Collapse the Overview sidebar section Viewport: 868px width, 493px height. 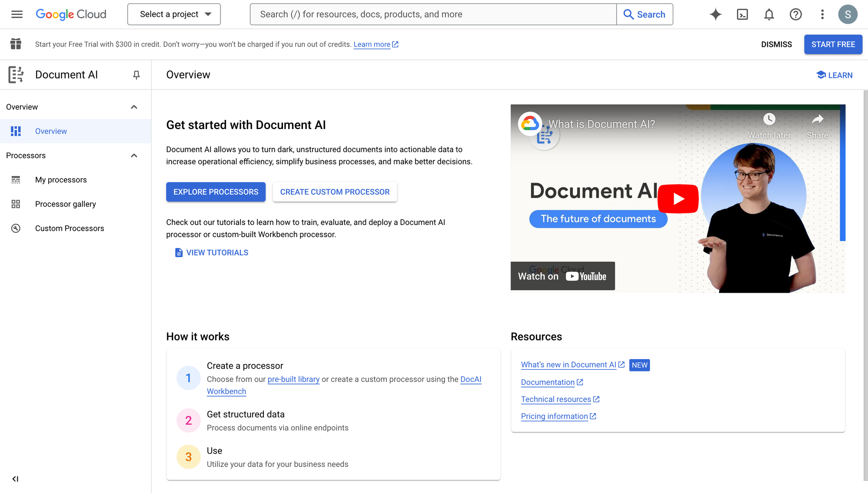(134, 107)
